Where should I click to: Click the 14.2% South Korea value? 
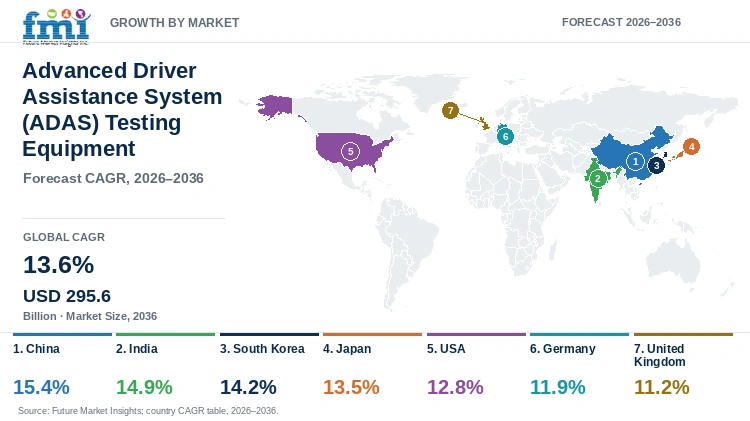coord(248,387)
